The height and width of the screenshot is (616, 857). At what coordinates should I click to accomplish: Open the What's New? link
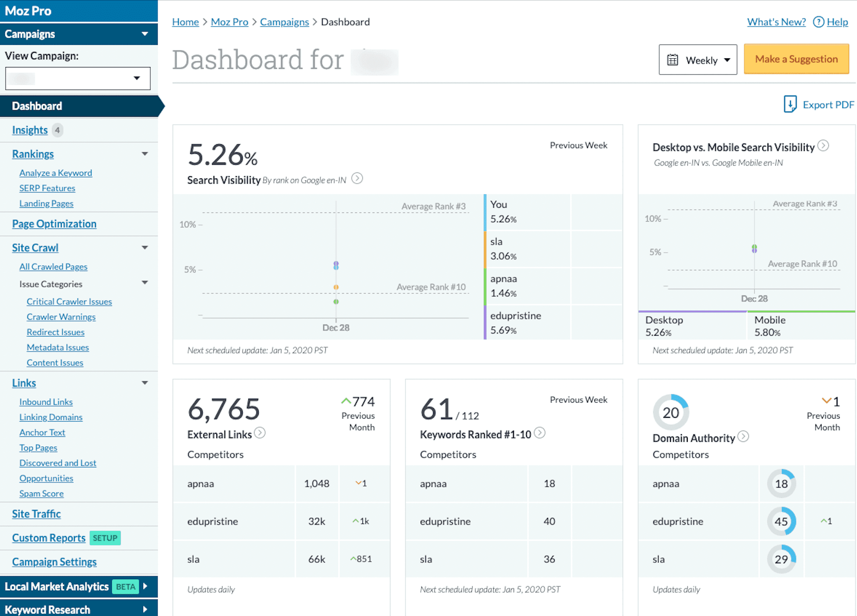point(776,22)
